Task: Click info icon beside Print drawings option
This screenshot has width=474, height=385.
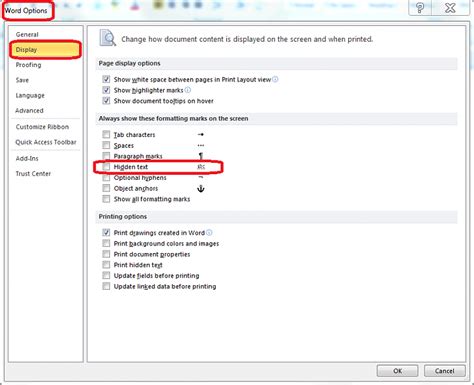Action: (209, 233)
